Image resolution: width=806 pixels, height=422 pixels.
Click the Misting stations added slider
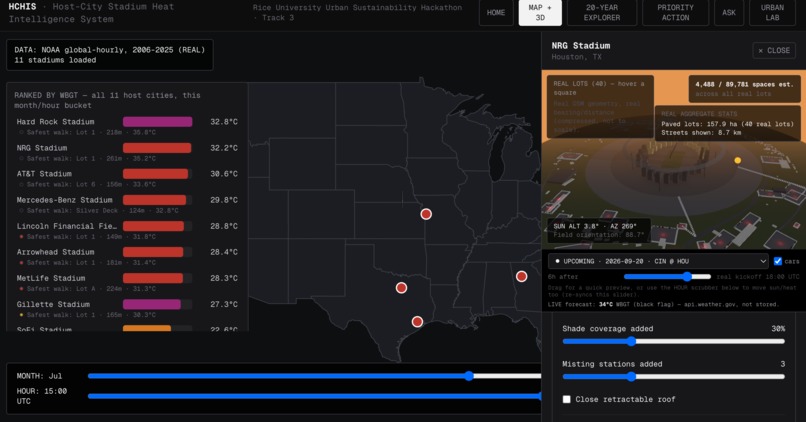click(673, 377)
